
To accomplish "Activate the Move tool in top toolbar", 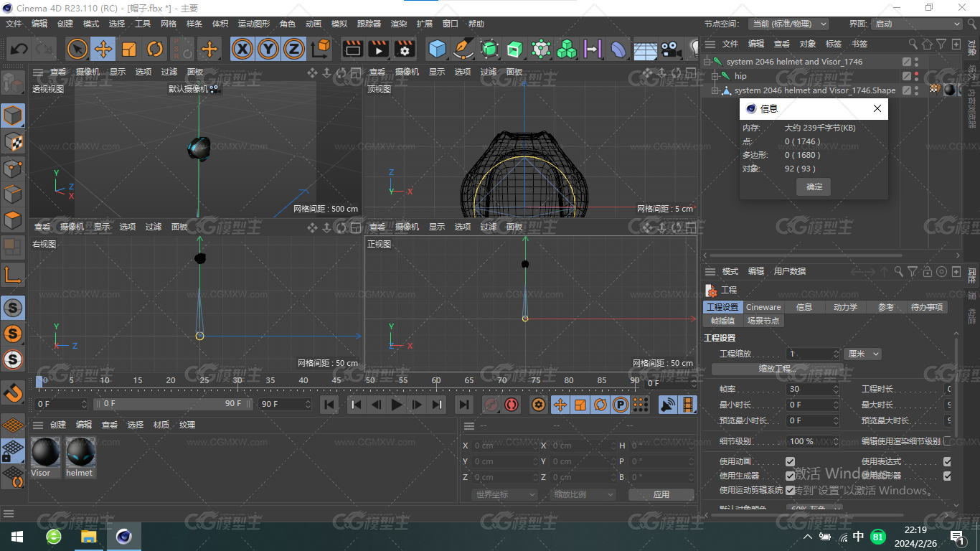I will coord(103,50).
